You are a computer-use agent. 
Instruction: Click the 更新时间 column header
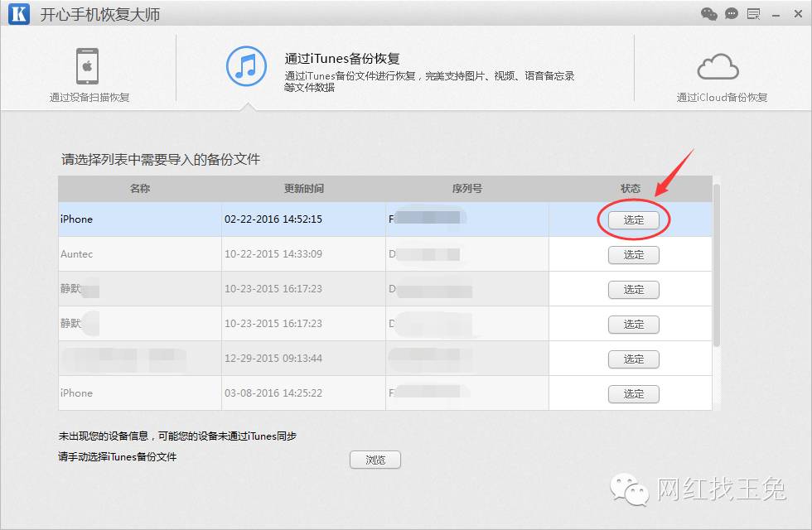click(303, 189)
